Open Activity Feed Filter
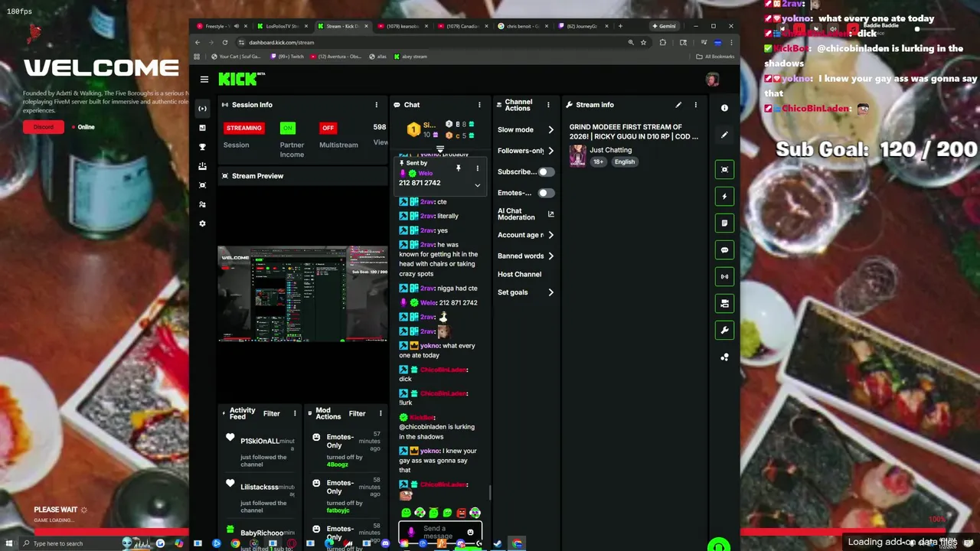The width and height of the screenshot is (980, 551). pos(272,413)
